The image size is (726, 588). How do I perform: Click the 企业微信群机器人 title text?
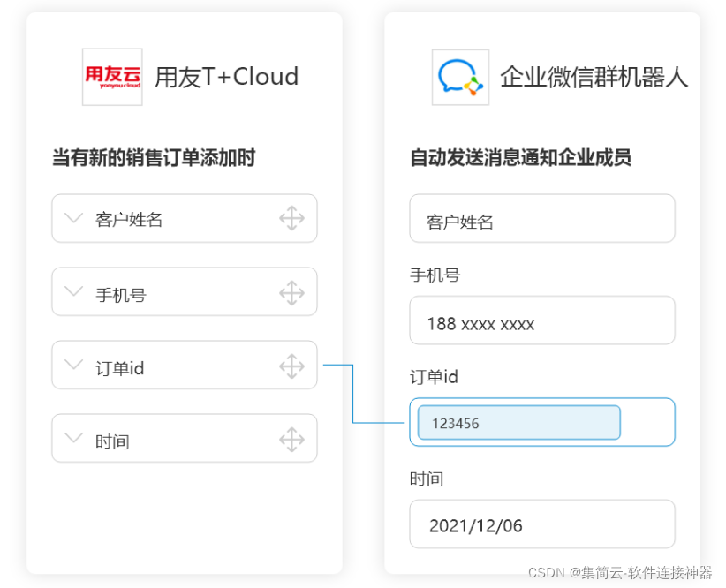pyautogui.click(x=594, y=77)
